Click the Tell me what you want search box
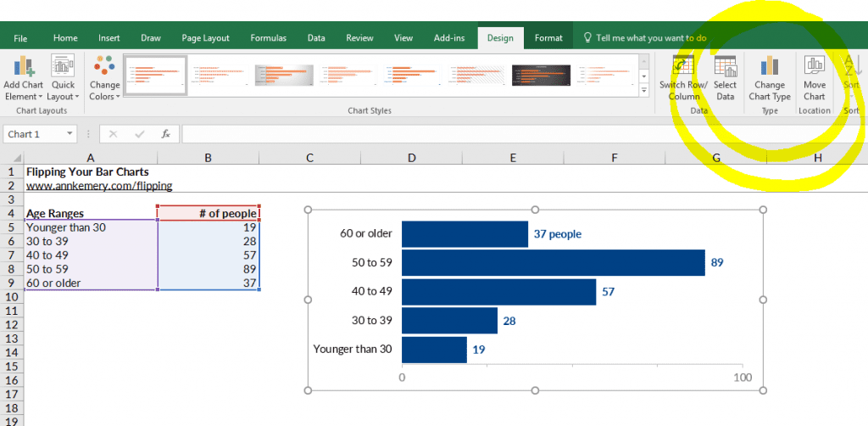The width and height of the screenshot is (868, 426). click(650, 38)
